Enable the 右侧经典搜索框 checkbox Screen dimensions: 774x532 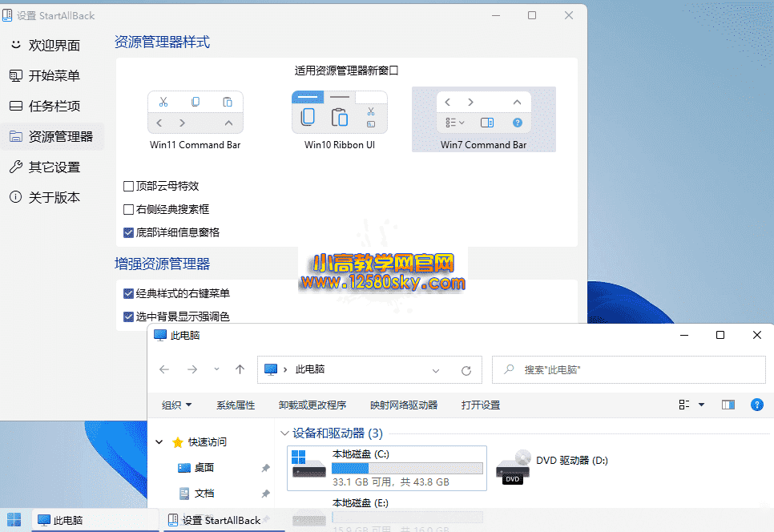coord(128,209)
